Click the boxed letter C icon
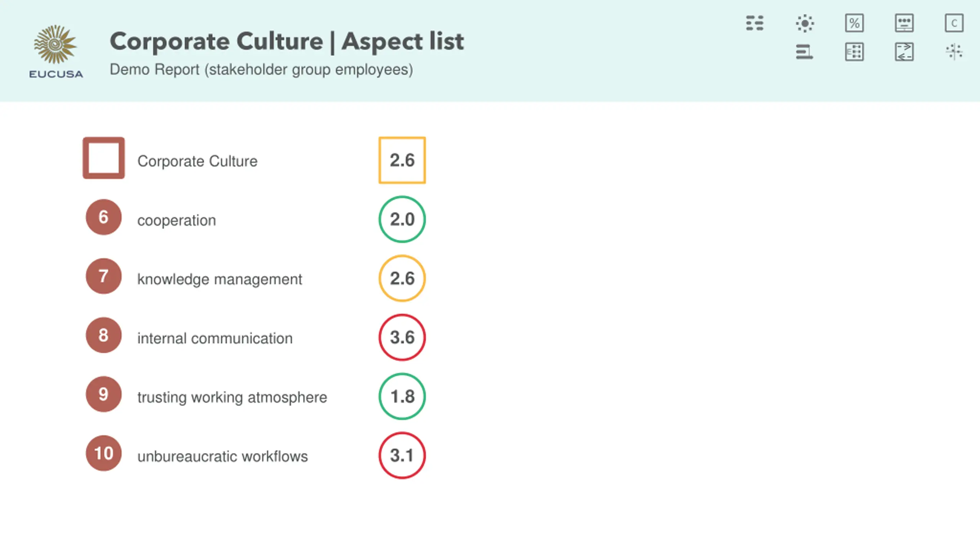This screenshot has height=551, width=980. pyautogui.click(x=954, y=23)
